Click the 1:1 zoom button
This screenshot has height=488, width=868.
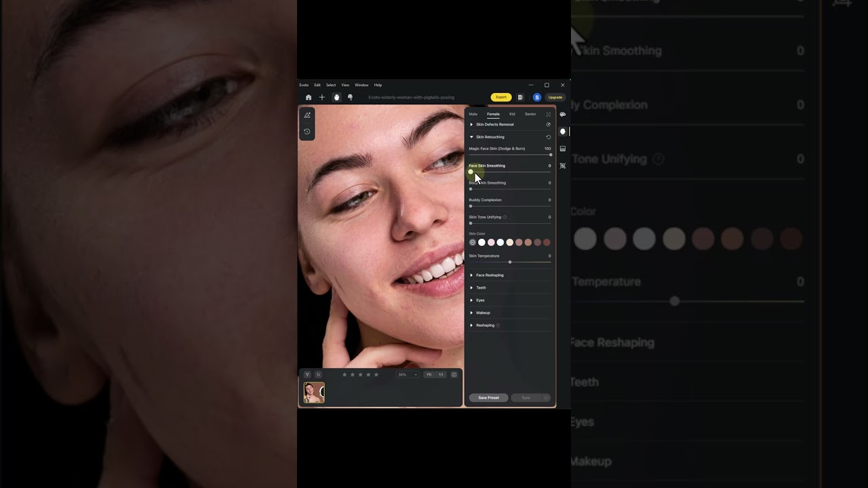[441, 375]
